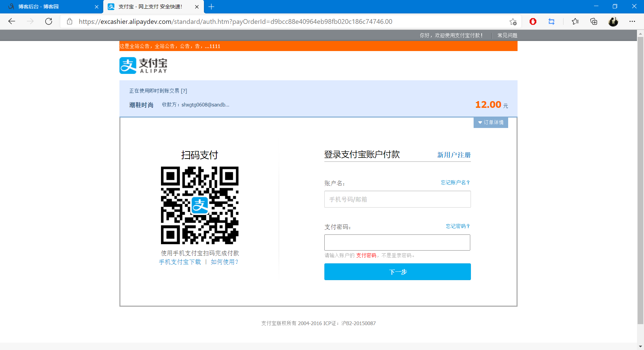
Task: Switch to the 博客后台 - 博客园 tab
Action: pos(52,7)
